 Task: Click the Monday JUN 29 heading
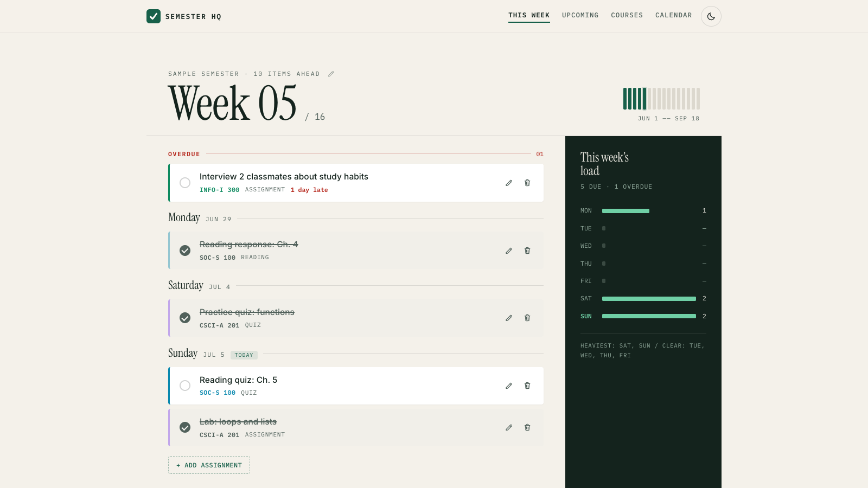tap(200, 217)
